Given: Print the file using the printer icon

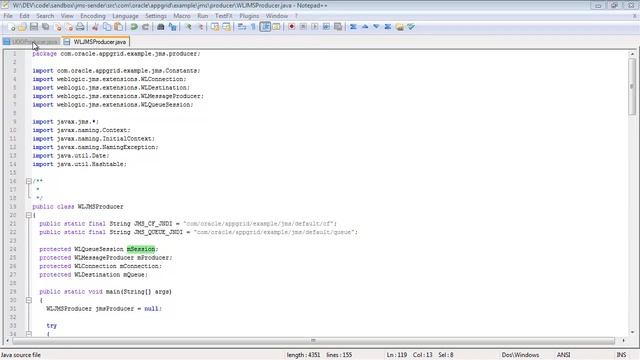Looking at the screenshot, I should point(80,27).
